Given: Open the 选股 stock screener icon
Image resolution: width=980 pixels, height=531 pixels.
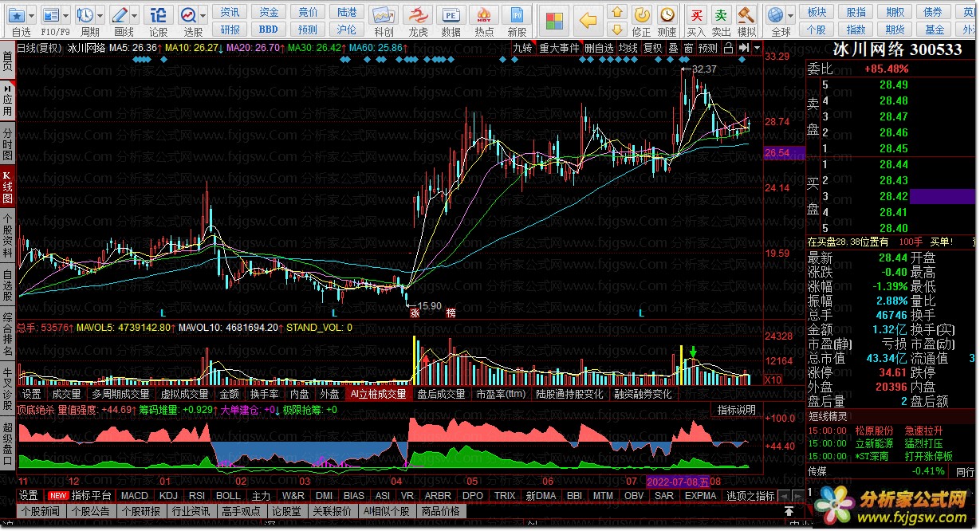Looking at the screenshot, I should 188,15.
